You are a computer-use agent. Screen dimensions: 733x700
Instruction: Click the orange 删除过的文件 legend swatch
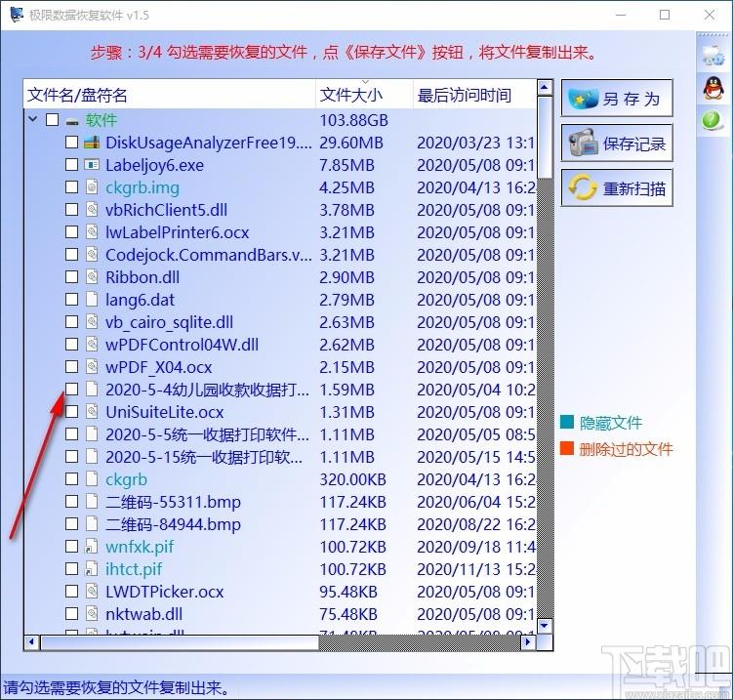click(566, 448)
